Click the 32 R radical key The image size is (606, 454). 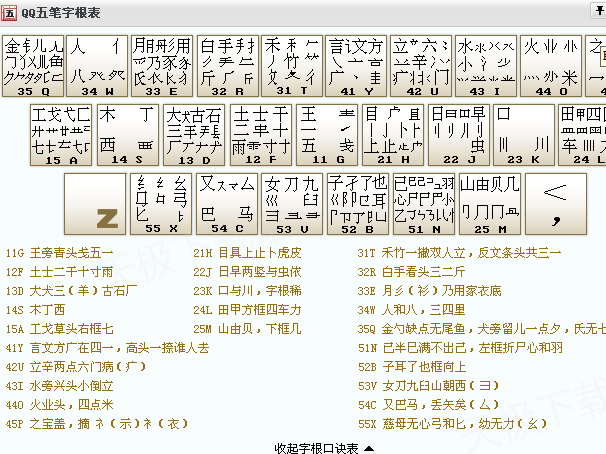click(228, 66)
